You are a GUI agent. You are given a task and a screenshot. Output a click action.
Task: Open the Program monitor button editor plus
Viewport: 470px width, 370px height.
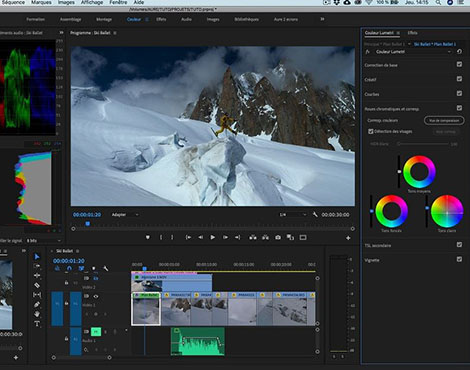pos(348,238)
